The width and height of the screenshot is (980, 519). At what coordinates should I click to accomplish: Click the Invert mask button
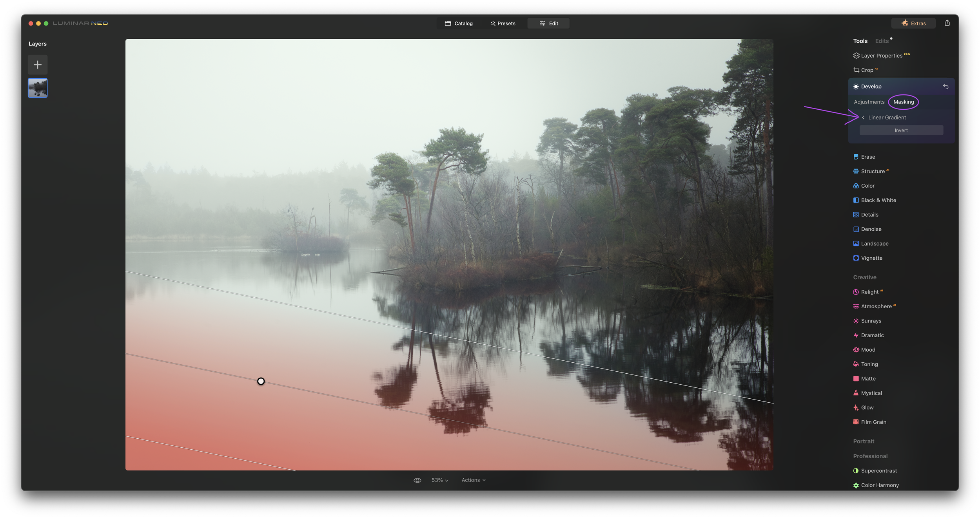(901, 130)
